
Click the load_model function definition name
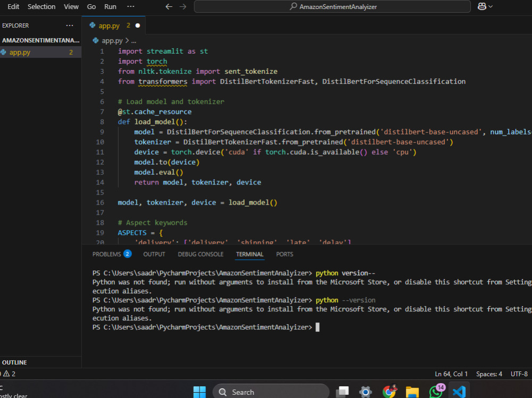click(154, 122)
